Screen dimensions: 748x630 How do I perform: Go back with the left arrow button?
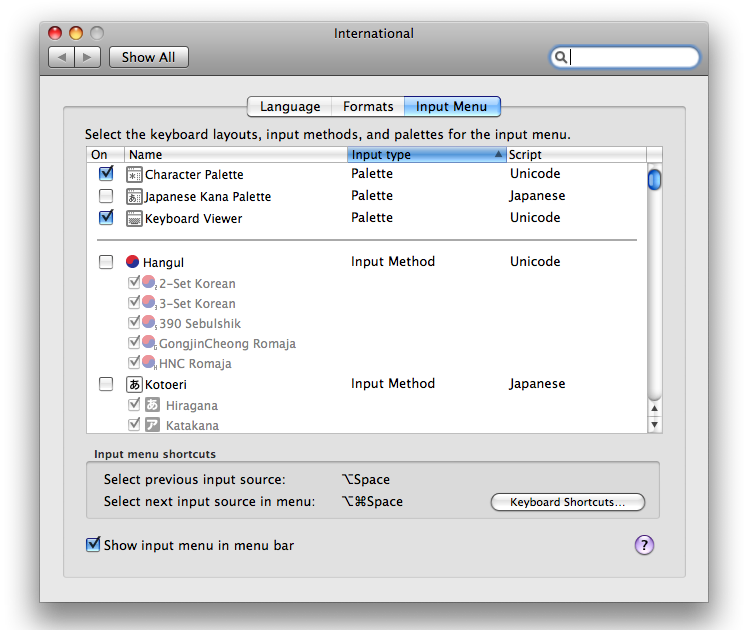pos(62,57)
